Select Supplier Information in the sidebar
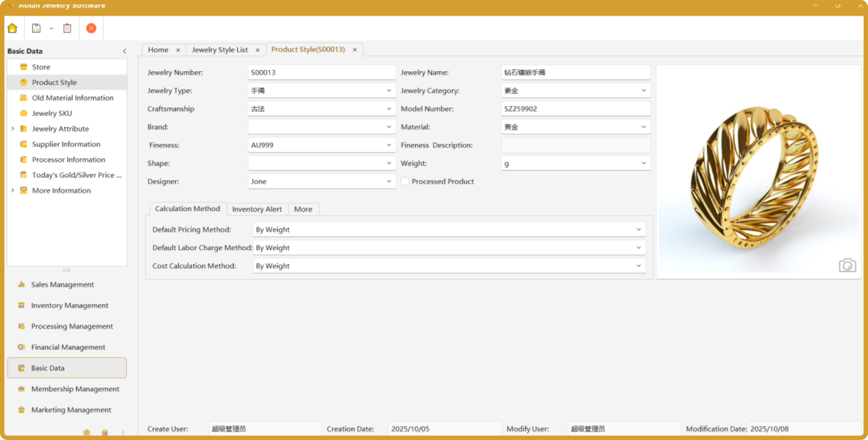868x440 pixels. pos(66,144)
